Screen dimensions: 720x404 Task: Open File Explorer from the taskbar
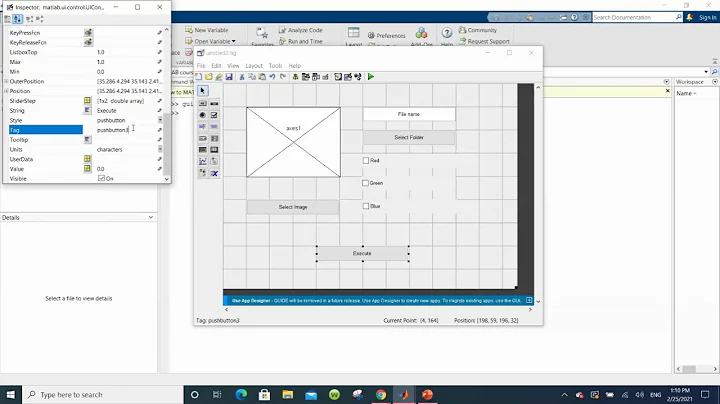287,394
